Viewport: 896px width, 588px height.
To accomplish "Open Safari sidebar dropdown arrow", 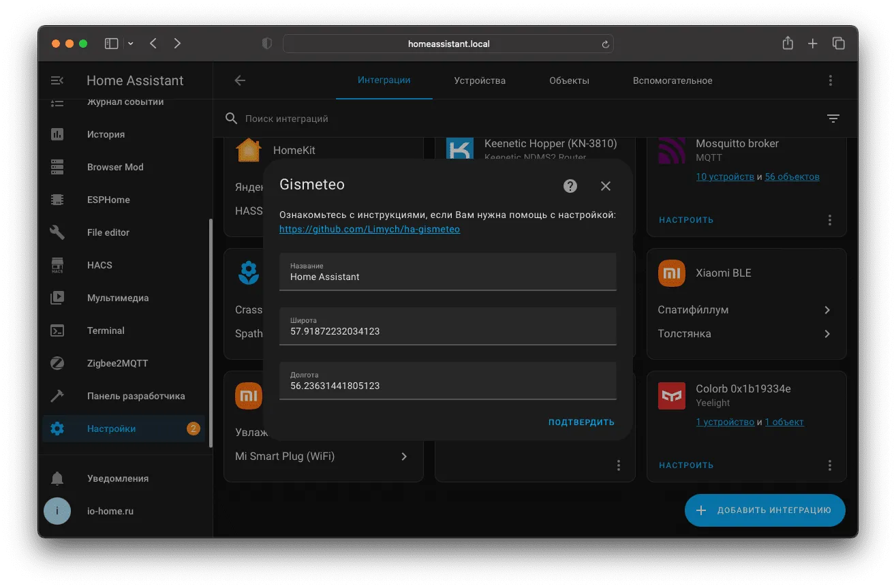I will click(x=130, y=44).
